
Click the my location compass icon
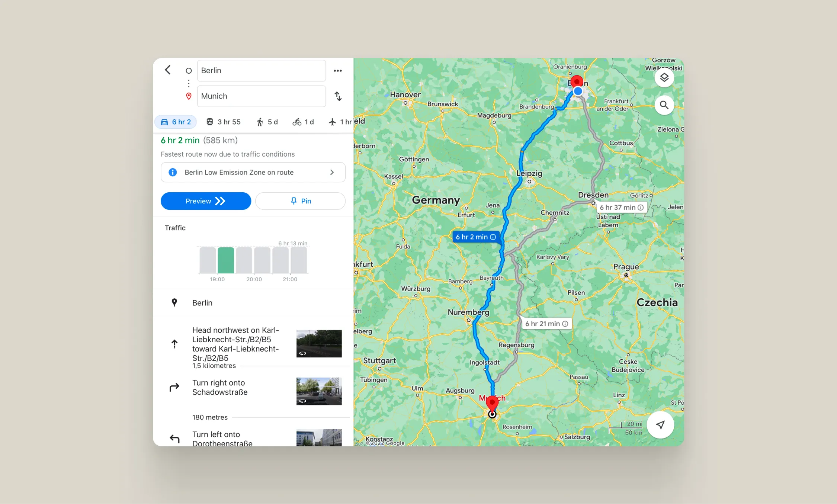[661, 424]
